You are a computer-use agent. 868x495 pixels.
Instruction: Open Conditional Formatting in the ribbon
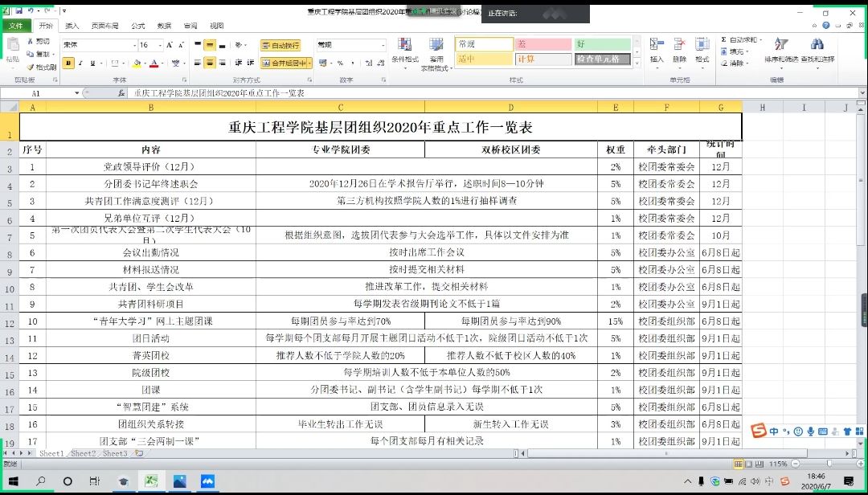tap(404, 50)
